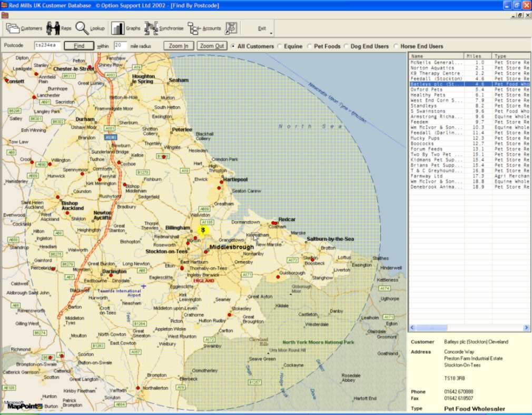Open the Reps toolbar icon
The height and width of the screenshot is (415, 532).
coord(53,28)
